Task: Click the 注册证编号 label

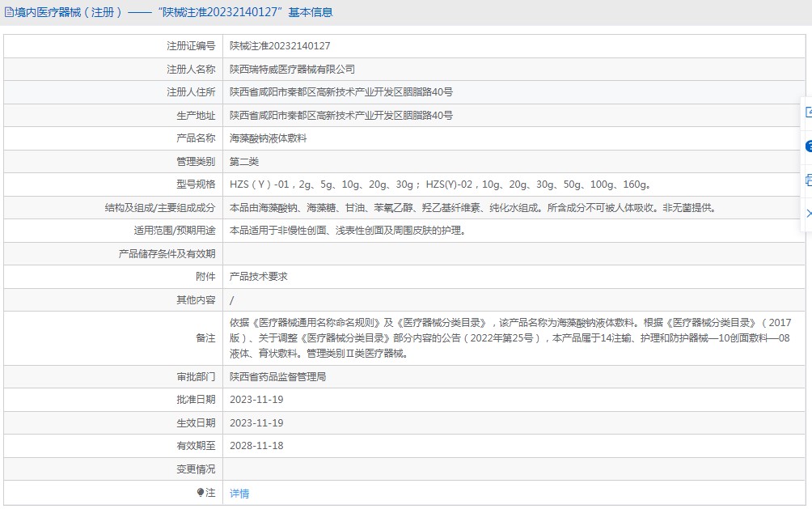Action: click(x=191, y=46)
